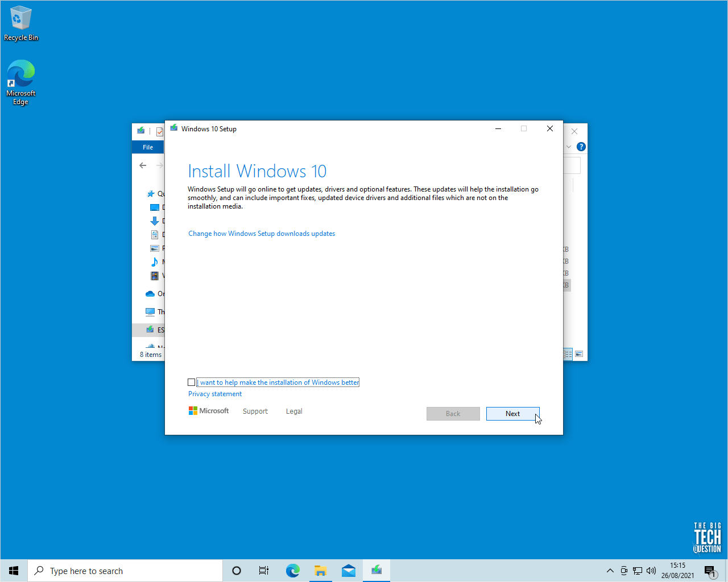Viewport: 728px width, 582px height.
Task: Select the Pictures icon in File Explorer sidebar
Action: point(154,248)
